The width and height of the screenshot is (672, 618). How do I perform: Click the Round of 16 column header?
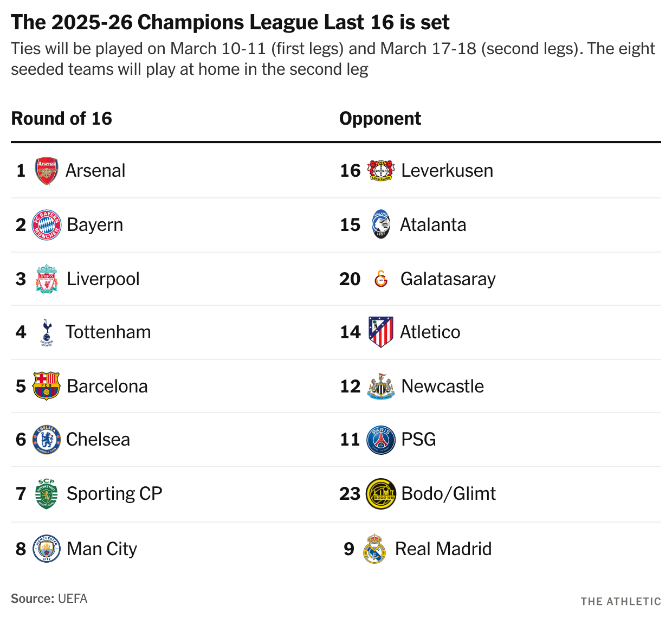62,119
